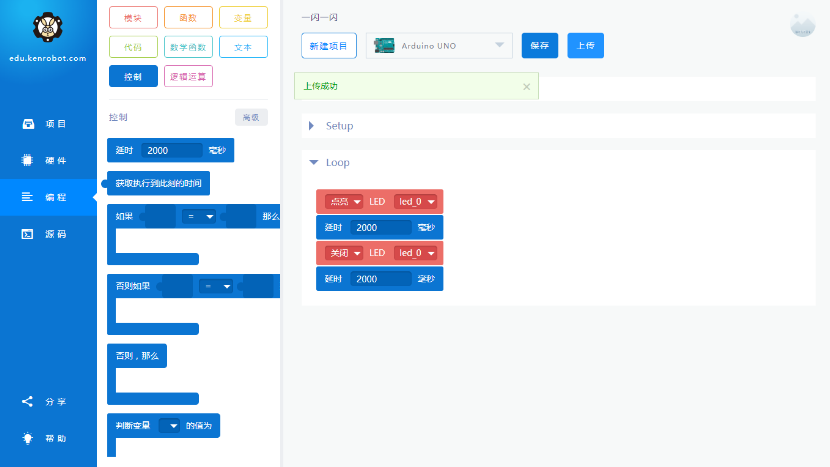The height and width of the screenshot is (467, 830).
Task: Click the KenRobot logo icon
Action: (48, 27)
